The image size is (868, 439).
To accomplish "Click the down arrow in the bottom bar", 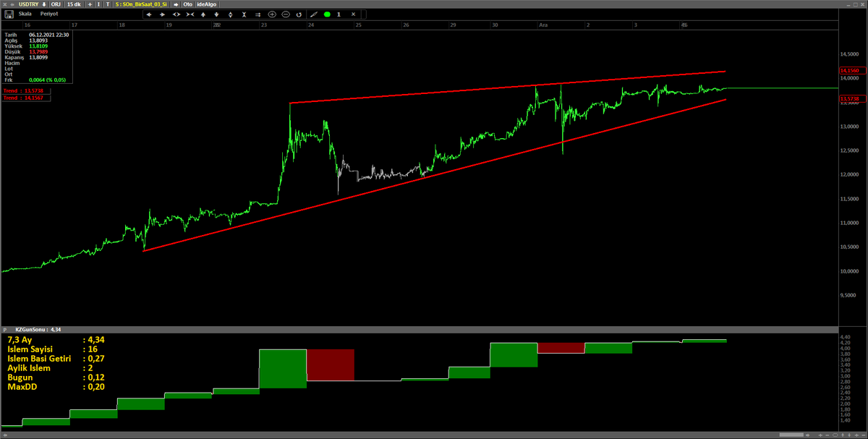I will 849,435.
